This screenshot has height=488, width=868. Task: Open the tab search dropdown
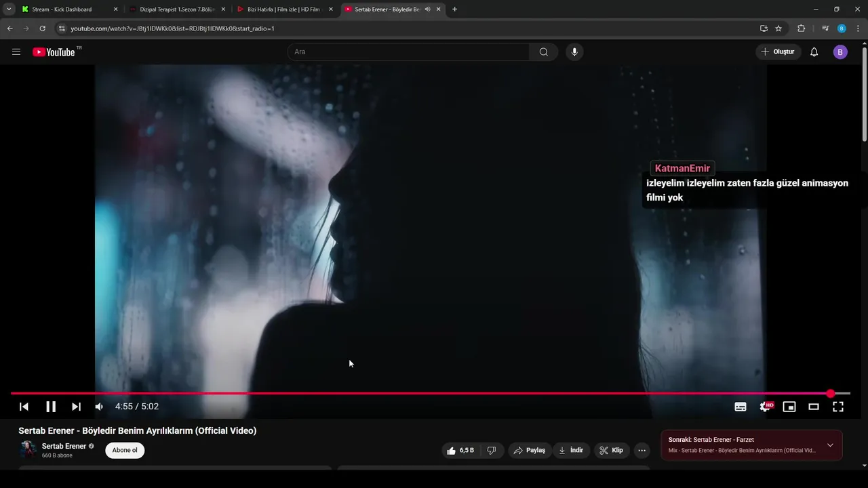pyautogui.click(x=9, y=9)
